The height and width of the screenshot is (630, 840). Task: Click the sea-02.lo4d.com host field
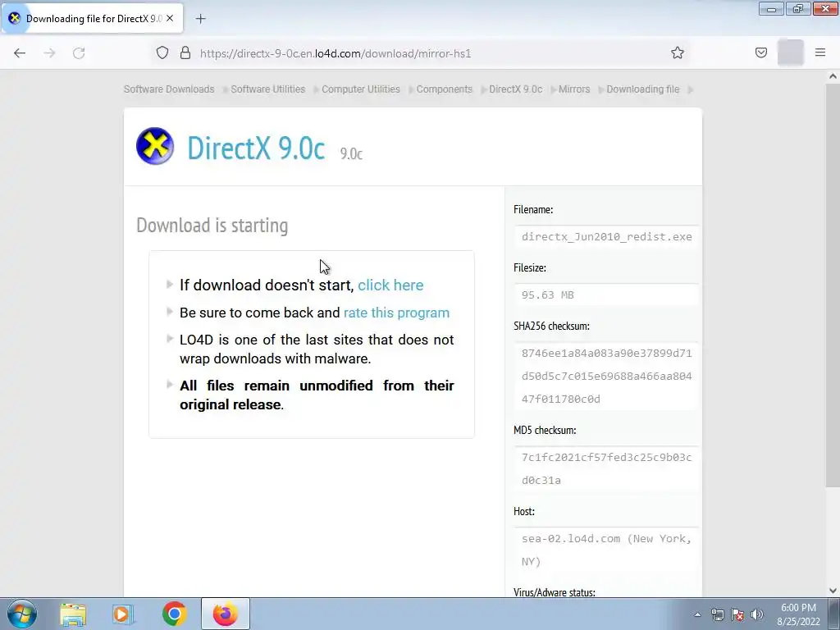(606, 550)
